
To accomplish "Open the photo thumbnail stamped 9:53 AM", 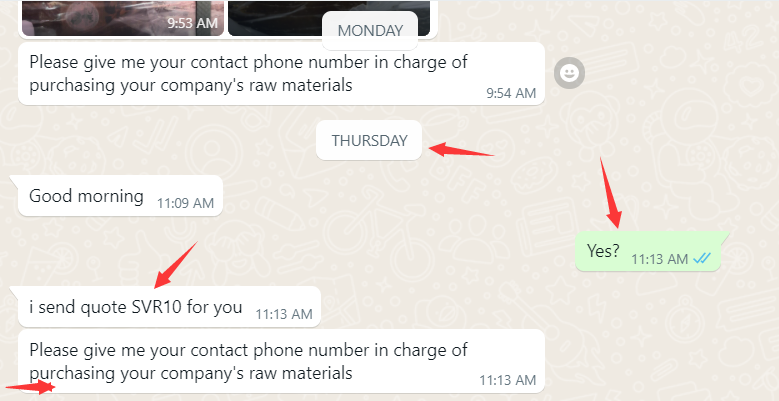I will point(121,18).
